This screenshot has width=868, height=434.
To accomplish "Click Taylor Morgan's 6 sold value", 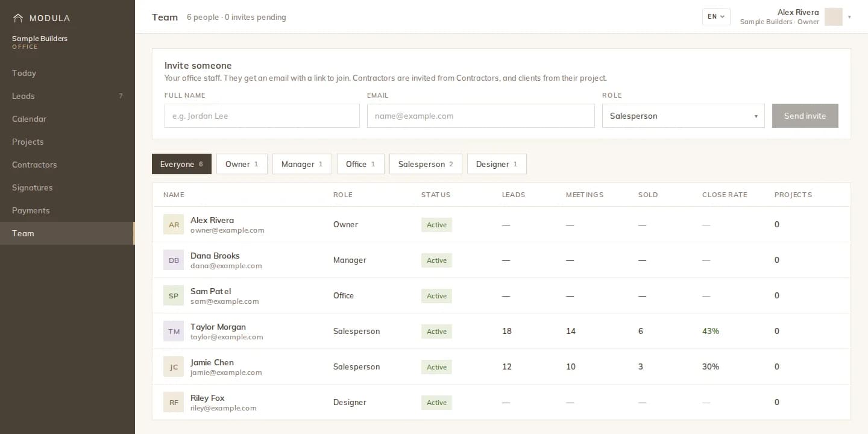I will (x=641, y=331).
